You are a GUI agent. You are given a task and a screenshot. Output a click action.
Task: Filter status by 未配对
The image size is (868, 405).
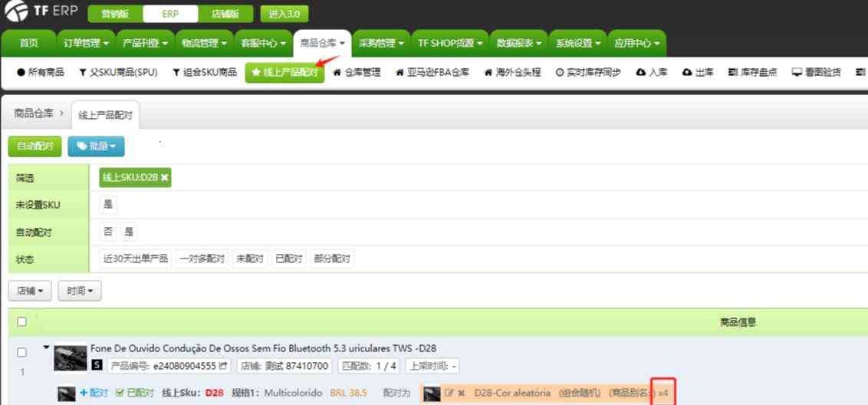click(250, 258)
